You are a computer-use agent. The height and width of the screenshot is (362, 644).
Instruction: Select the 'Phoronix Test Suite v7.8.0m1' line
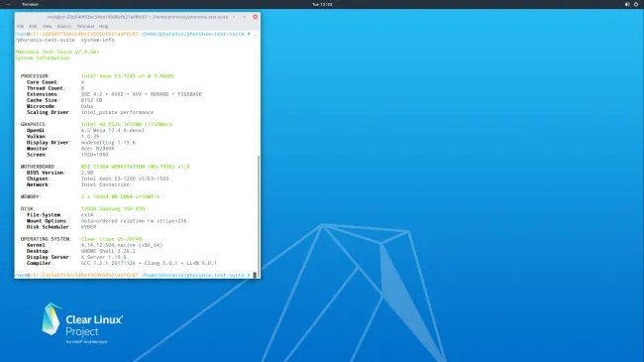(57, 52)
